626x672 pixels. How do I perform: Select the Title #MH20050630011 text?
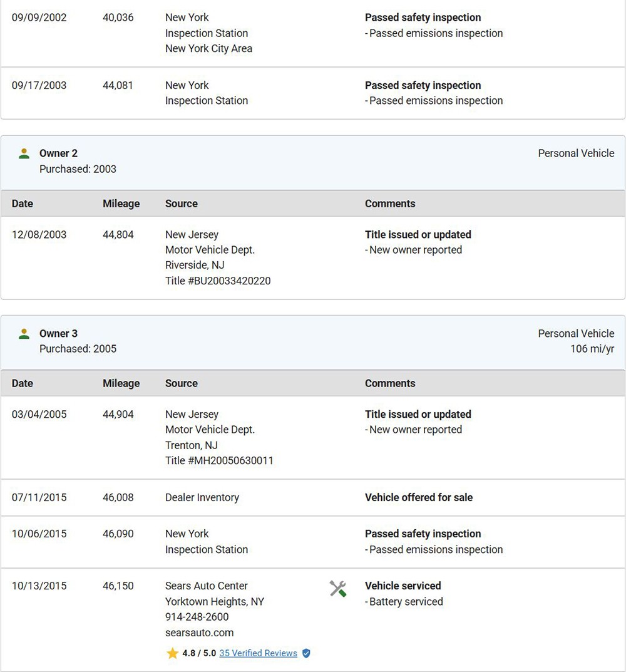[x=219, y=460]
